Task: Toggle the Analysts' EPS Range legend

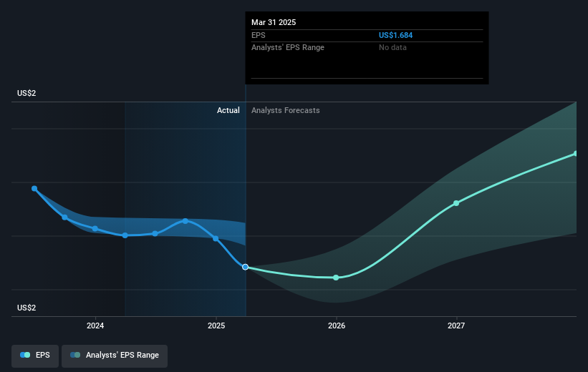Action: (x=115, y=356)
